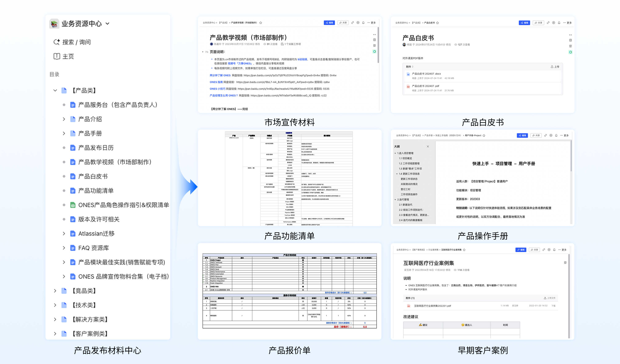
Task: Toggle page width arrows on 产品教学视频 page
Action: (374, 35)
